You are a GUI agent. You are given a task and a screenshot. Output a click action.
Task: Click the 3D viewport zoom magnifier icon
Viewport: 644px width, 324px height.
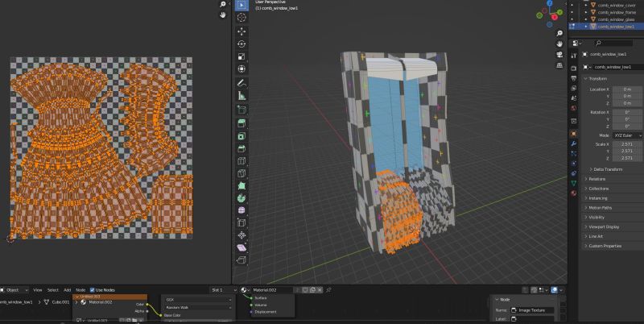[x=559, y=33]
